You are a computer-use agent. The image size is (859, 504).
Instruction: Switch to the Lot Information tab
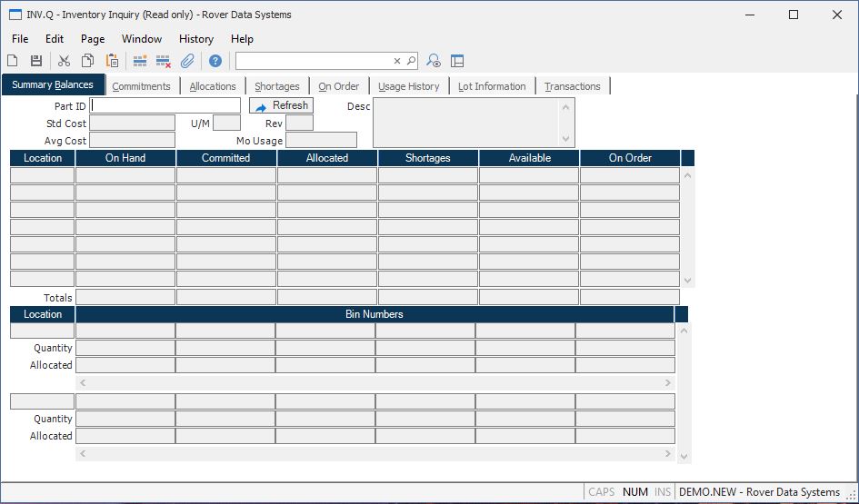pyautogui.click(x=492, y=86)
